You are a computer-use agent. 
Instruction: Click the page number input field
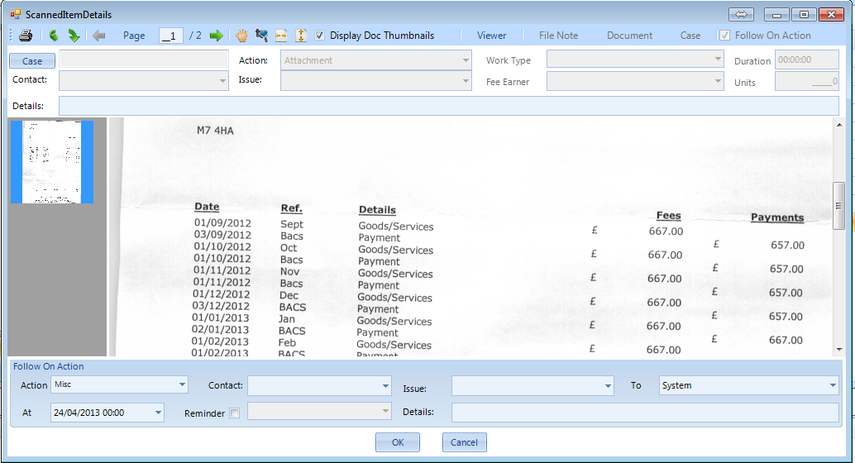[x=171, y=36]
